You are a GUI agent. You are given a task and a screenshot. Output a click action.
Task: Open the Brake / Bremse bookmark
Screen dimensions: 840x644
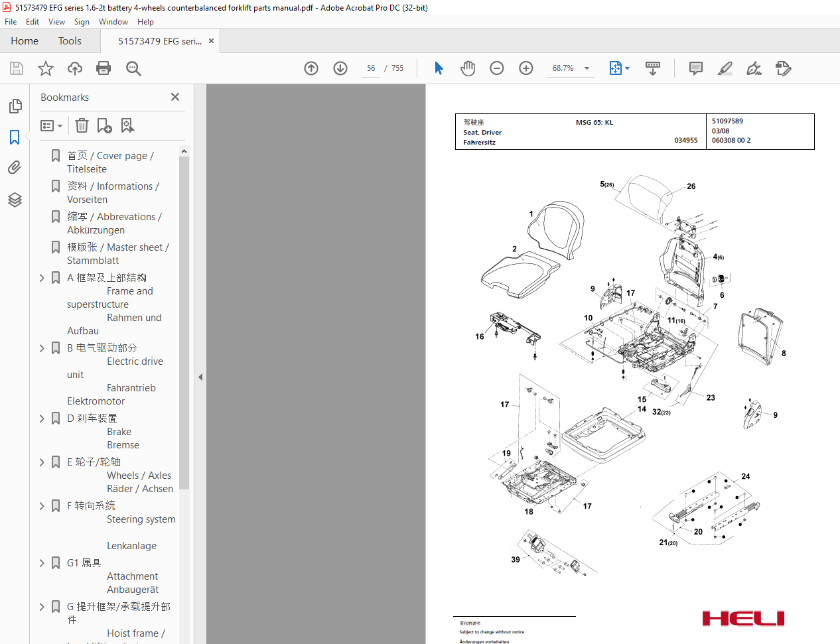pos(103,432)
